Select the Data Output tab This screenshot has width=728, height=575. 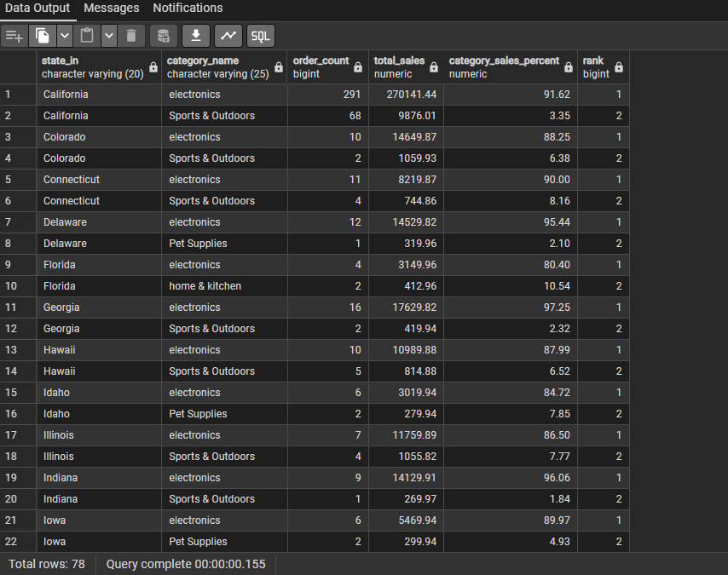38,9
